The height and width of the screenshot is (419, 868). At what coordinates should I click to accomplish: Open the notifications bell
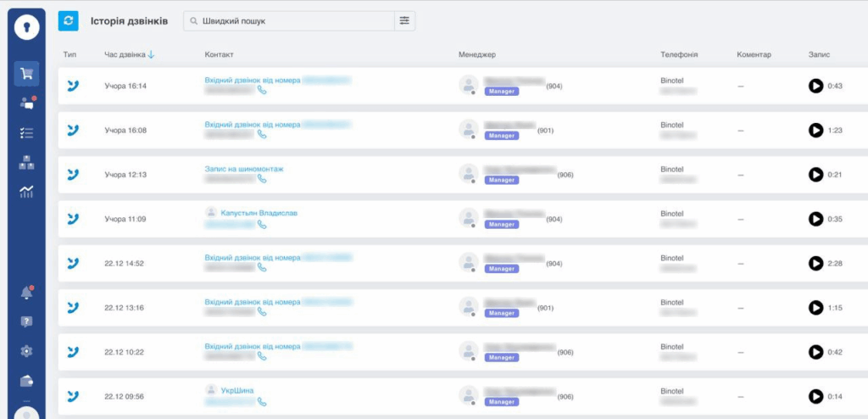coord(26,293)
